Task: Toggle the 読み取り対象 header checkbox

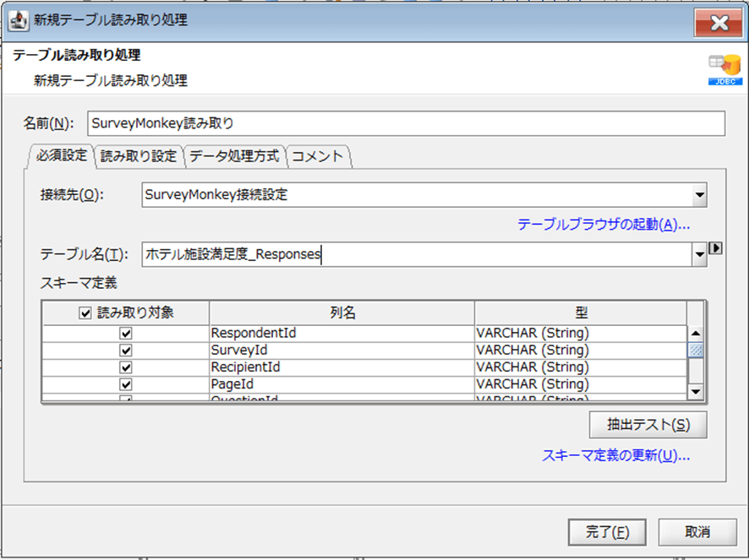Action: (85, 313)
